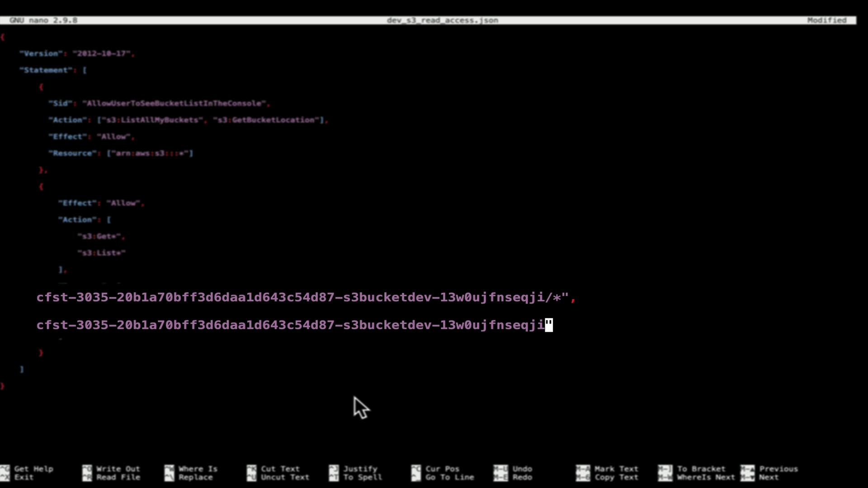Click the Read File label
The image size is (868, 488).
point(118,478)
